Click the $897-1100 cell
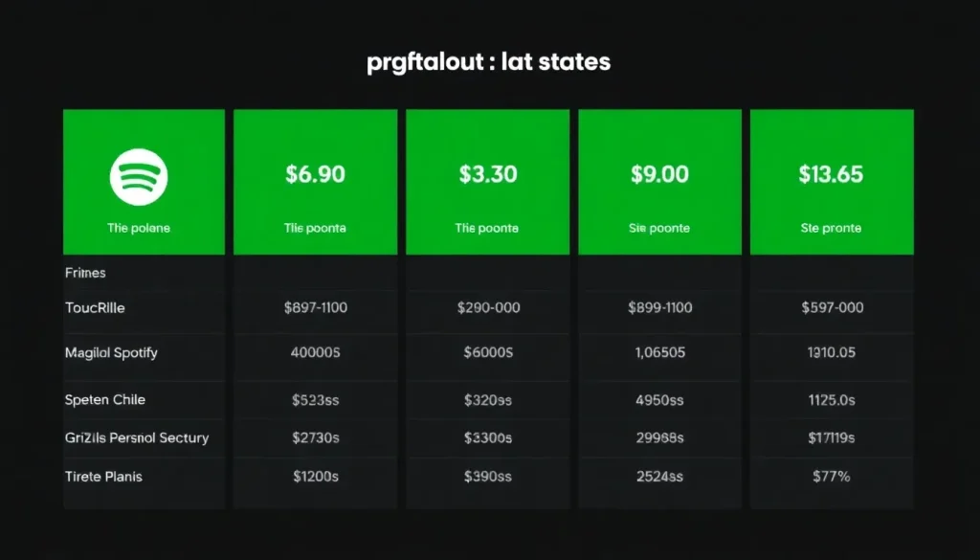Image resolution: width=980 pixels, height=560 pixels. point(316,307)
